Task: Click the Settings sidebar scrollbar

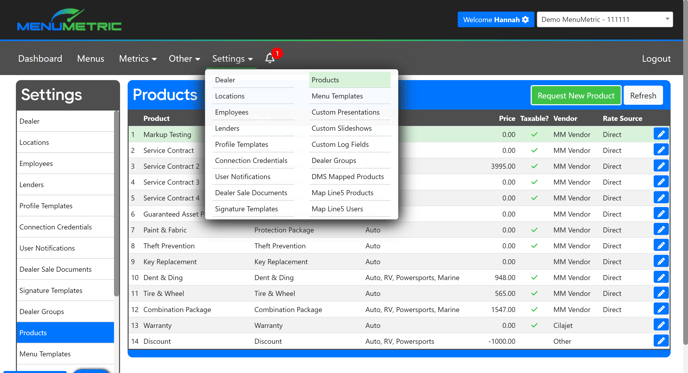Action: tap(116, 203)
